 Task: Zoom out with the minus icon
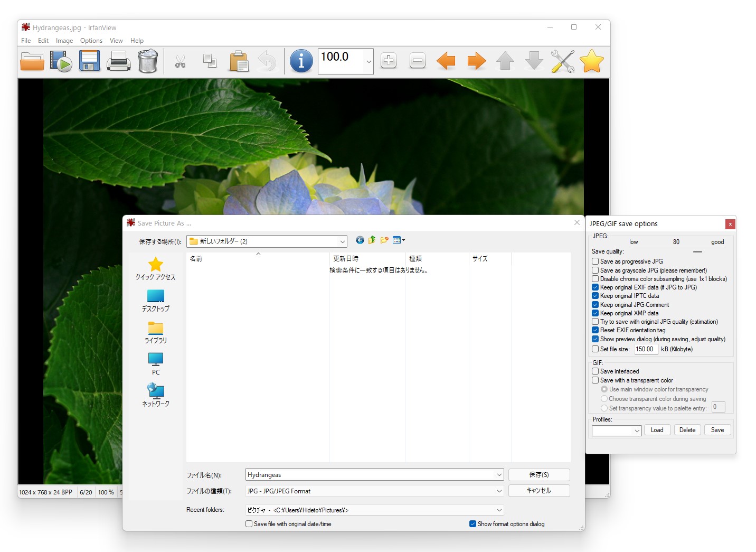pos(418,61)
